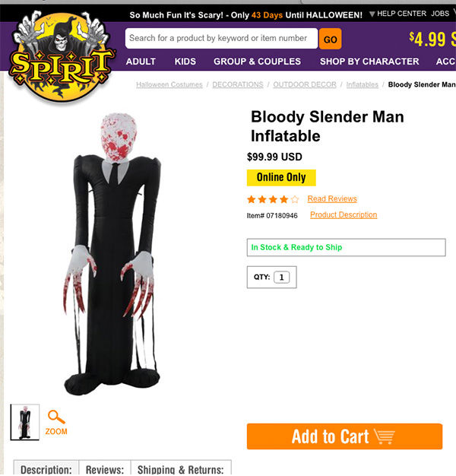Click the orange GO search button
The height and width of the screenshot is (476, 456).
[330, 39]
